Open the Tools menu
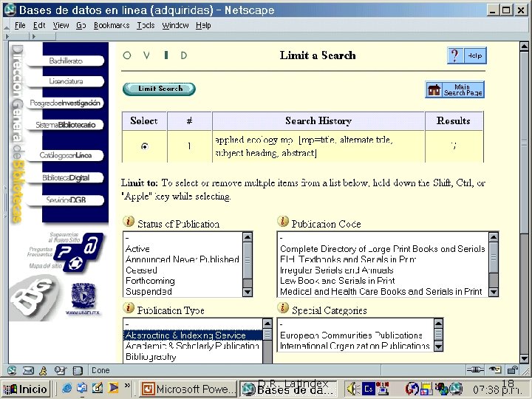Viewport: 532px width, 399px height. tap(146, 25)
